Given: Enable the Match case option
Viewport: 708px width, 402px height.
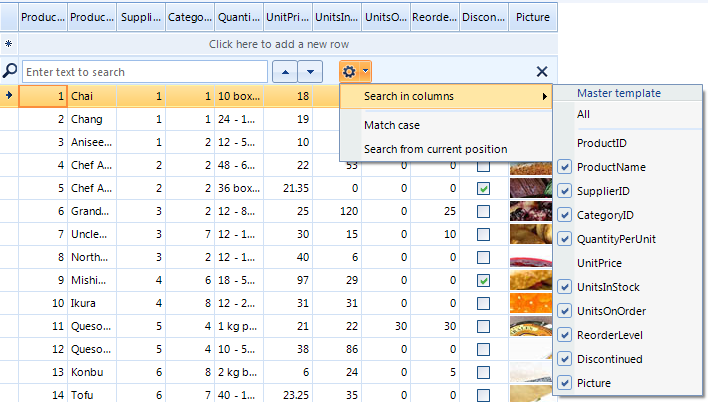Looking at the screenshot, I should point(392,125).
